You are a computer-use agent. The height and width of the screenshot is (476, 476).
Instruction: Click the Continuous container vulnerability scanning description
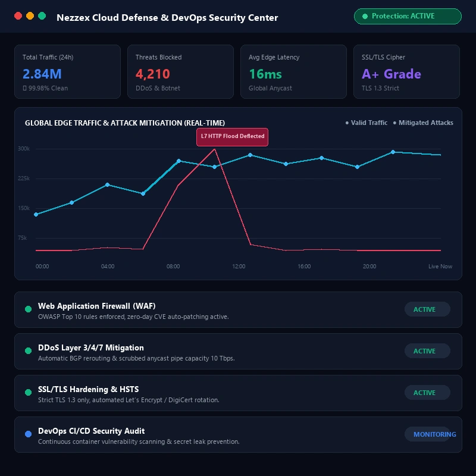[139, 441]
